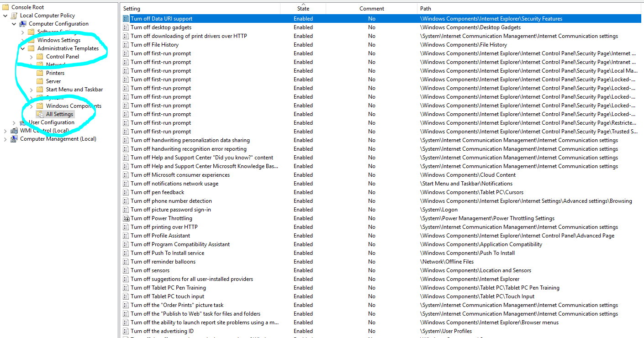Click the Windows Components folder icon
Viewport: 644px width, 338px height.
(40, 106)
